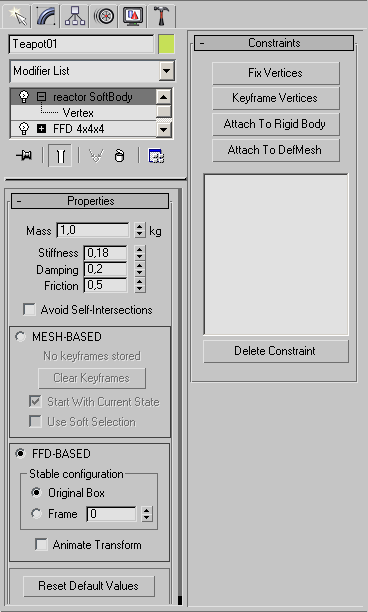The image size is (368, 612).
Task: Click Remove Modifier trash icon
Action: [119, 156]
